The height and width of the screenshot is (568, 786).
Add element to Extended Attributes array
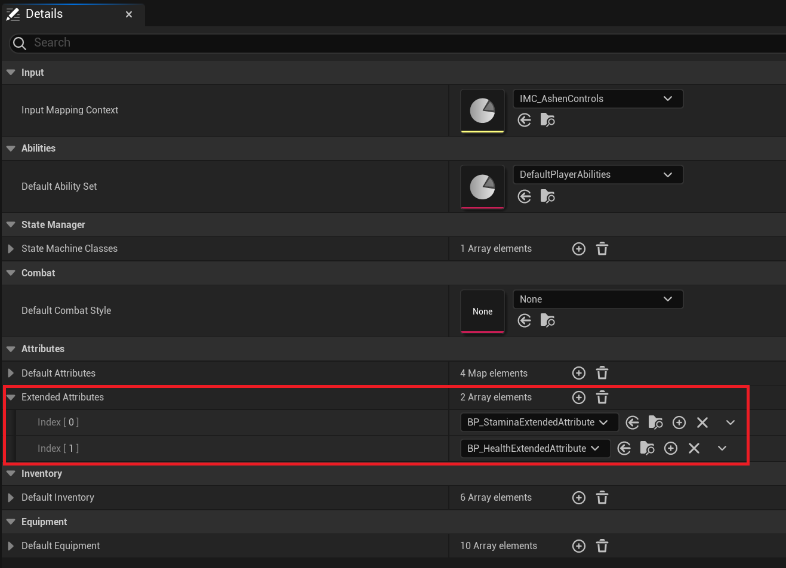(x=578, y=398)
